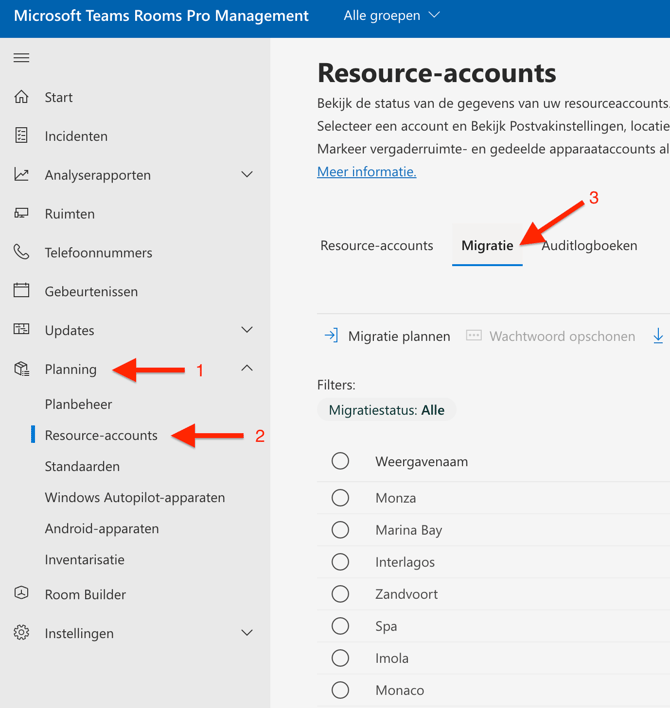This screenshot has height=708, width=670.
Task: Click the Meer informatie link
Action: pos(367,172)
